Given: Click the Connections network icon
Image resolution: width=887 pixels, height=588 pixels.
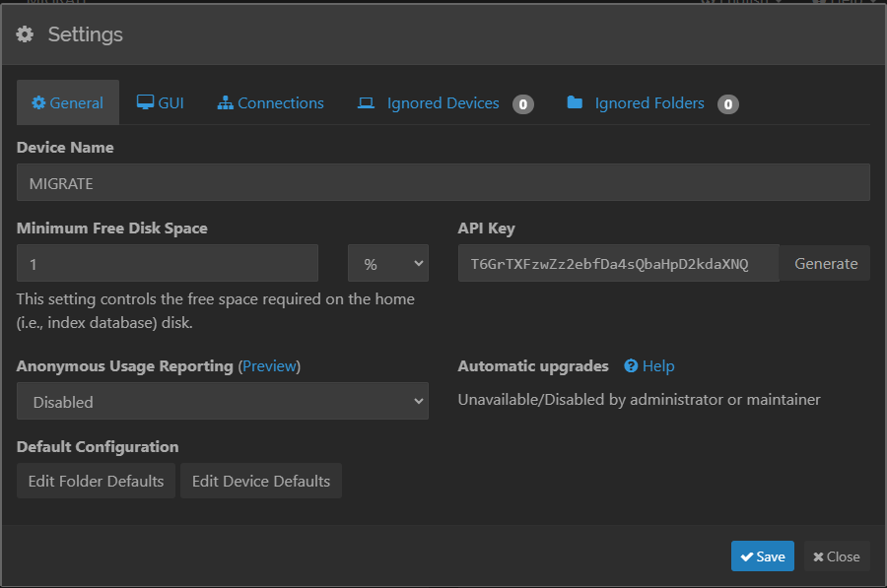Looking at the screenshot, I should [225, 102].
